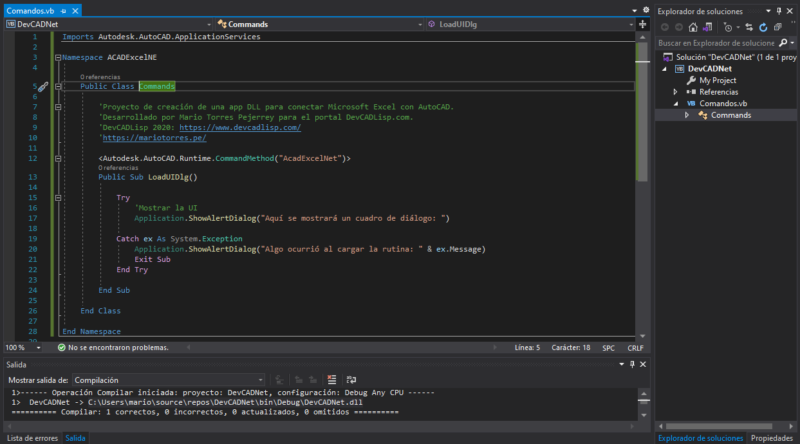Click the Home icon in Solution Explorer

tap(693, 27)
